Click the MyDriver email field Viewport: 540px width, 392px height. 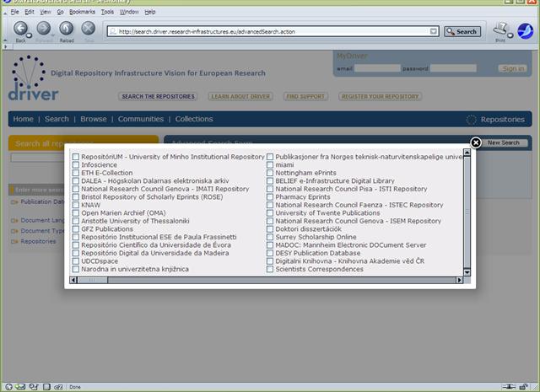tap(377, 68)
